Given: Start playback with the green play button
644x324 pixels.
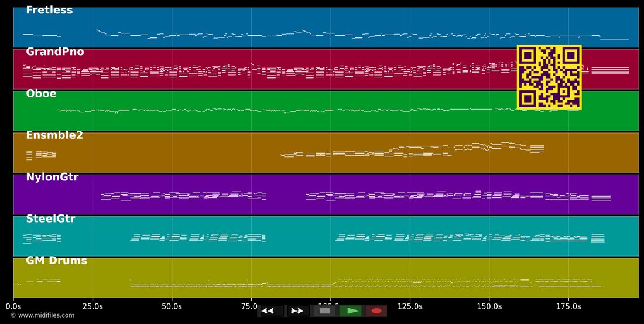Looking at the screenshot, I should (x=351, y=311).
